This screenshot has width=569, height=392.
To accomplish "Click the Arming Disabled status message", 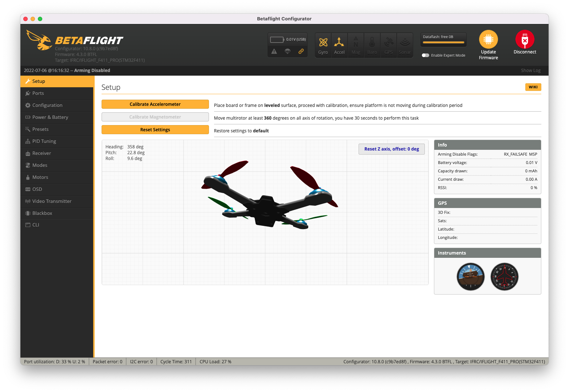I will click(92, 71).
